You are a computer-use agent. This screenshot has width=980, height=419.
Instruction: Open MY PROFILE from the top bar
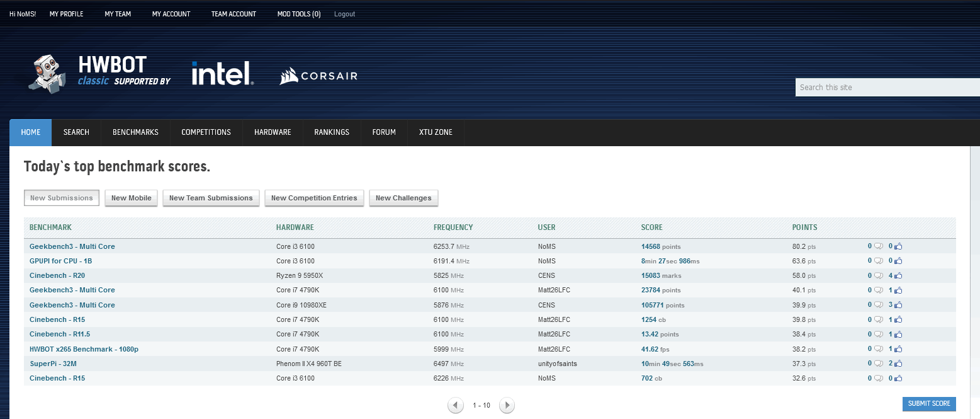click(x=66, y=14)
